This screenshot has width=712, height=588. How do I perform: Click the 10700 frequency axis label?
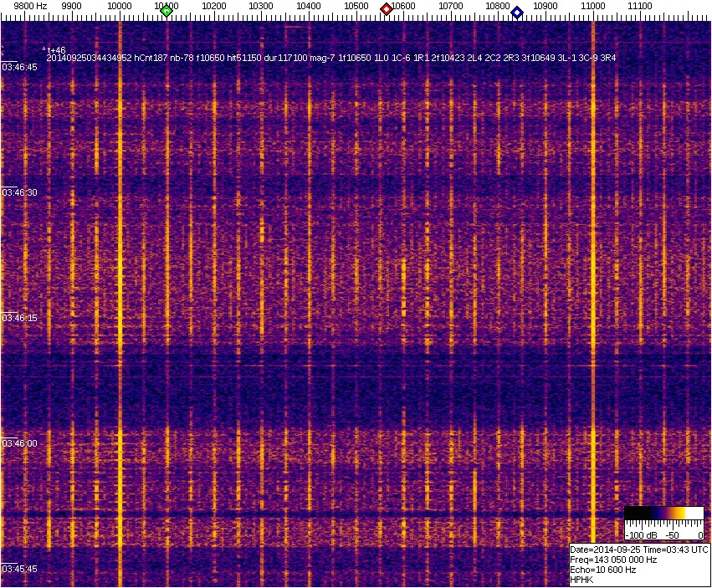451,6
